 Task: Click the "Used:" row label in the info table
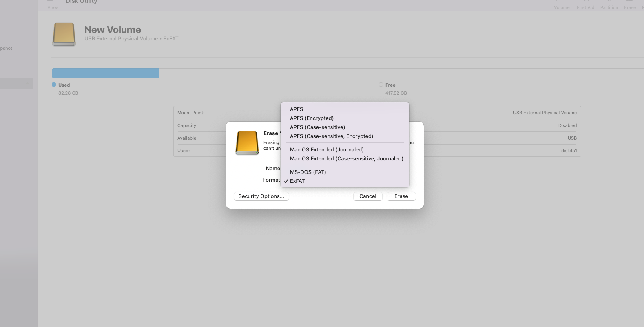click(x=184, y=151)
